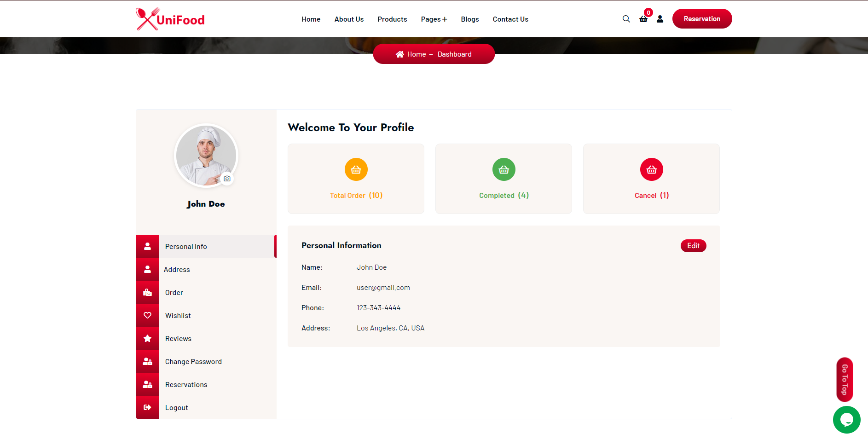Click the Go To Top button
868x440 pixels.
pyautogui.click(x=845, y=380)
